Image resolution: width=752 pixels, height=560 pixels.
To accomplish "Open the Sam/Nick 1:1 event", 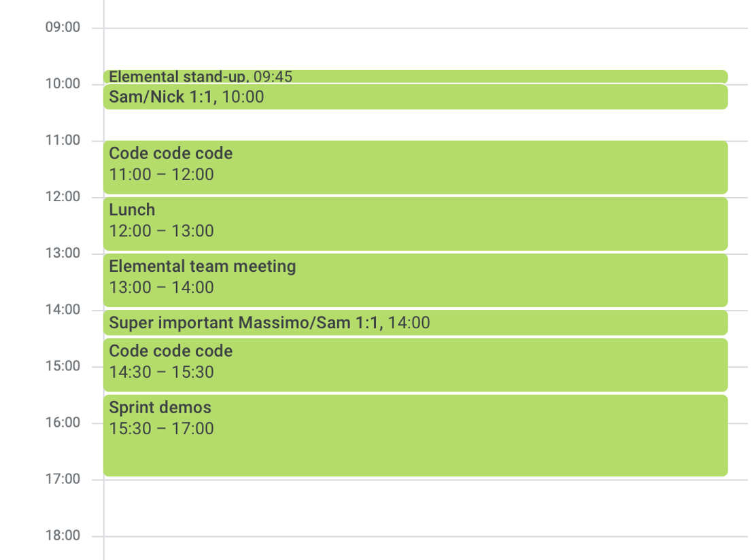I will (x=415, y=97).
